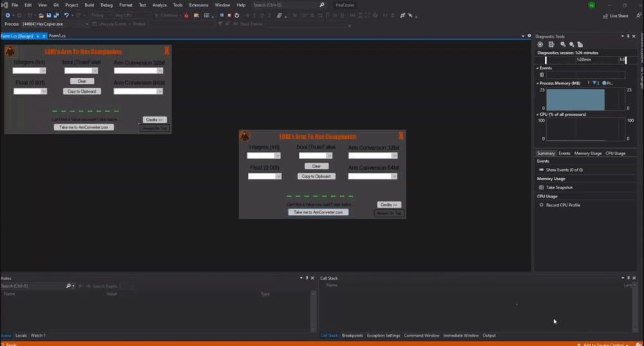This screenshot has width=644, height=346.
Task: Click the Undo arrow icon
Action: click(66, 15)
